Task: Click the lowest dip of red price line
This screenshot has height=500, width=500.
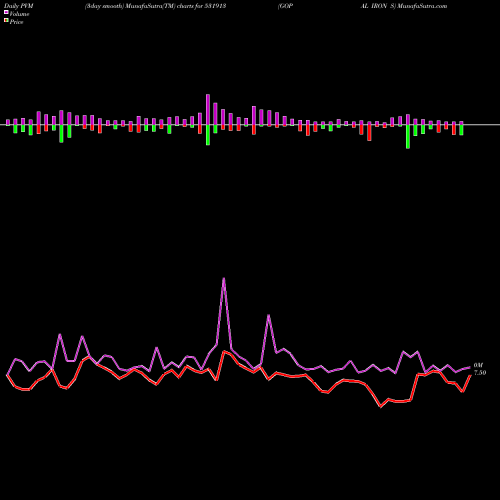Action: click(x=381, y=407)
